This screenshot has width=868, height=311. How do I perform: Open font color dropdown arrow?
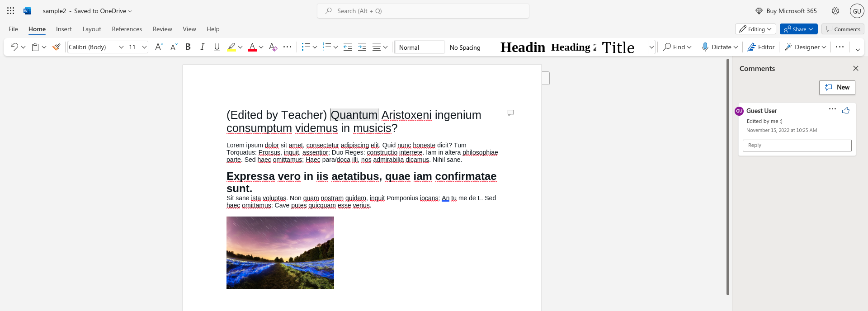261,47
